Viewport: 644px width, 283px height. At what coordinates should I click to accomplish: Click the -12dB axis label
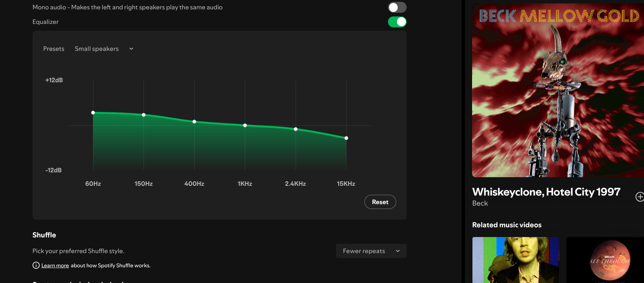click(x=53, y=170)
